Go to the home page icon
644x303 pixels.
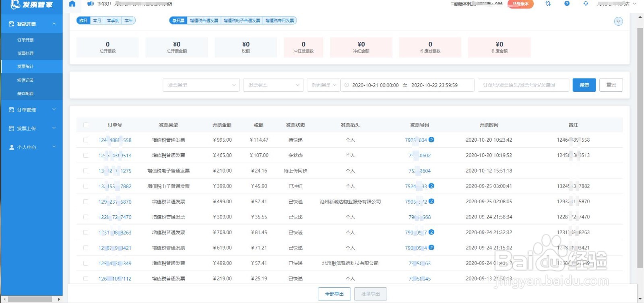coord(72,4)
